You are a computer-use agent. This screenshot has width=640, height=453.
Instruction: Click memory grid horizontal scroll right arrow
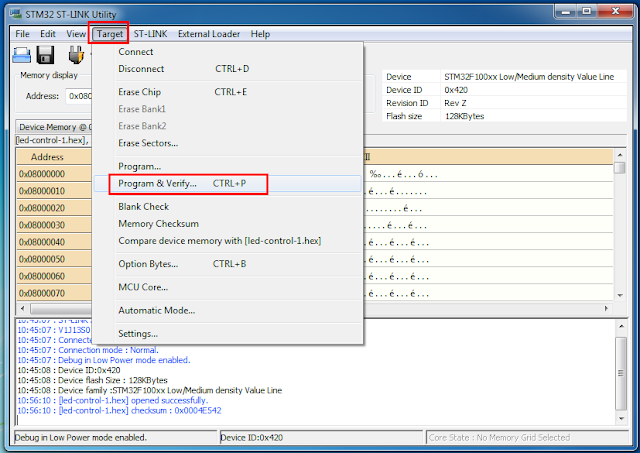tap(606, 309)
